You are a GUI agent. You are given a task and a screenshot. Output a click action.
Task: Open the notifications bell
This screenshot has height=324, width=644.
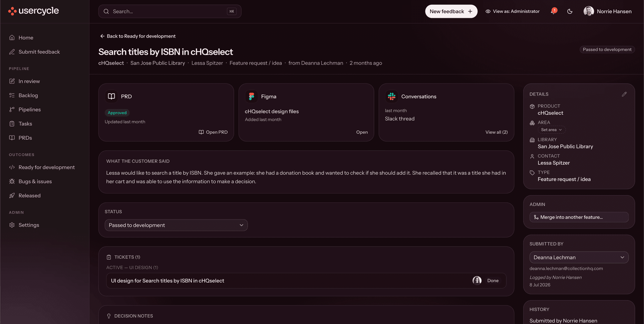[x=553, y=11]
